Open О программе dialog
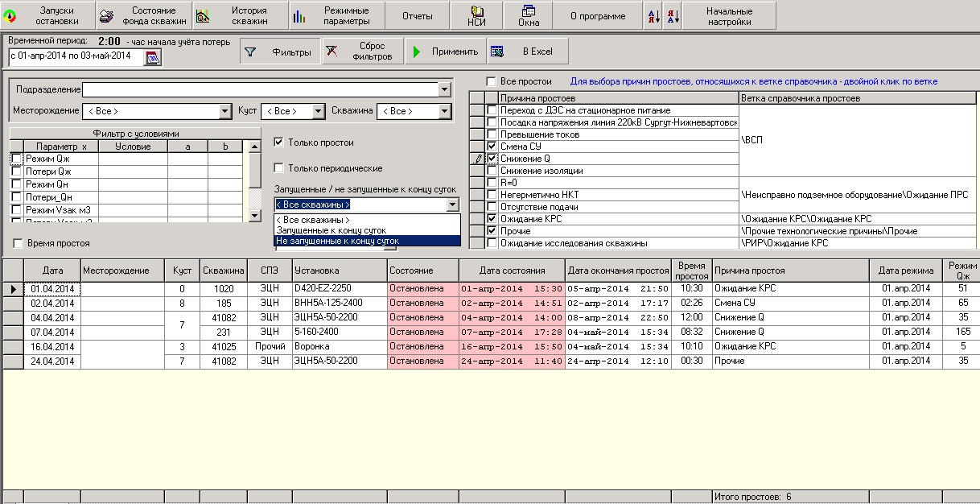The height and width of the screenshot is (504, 980). (x=598, y=15)
